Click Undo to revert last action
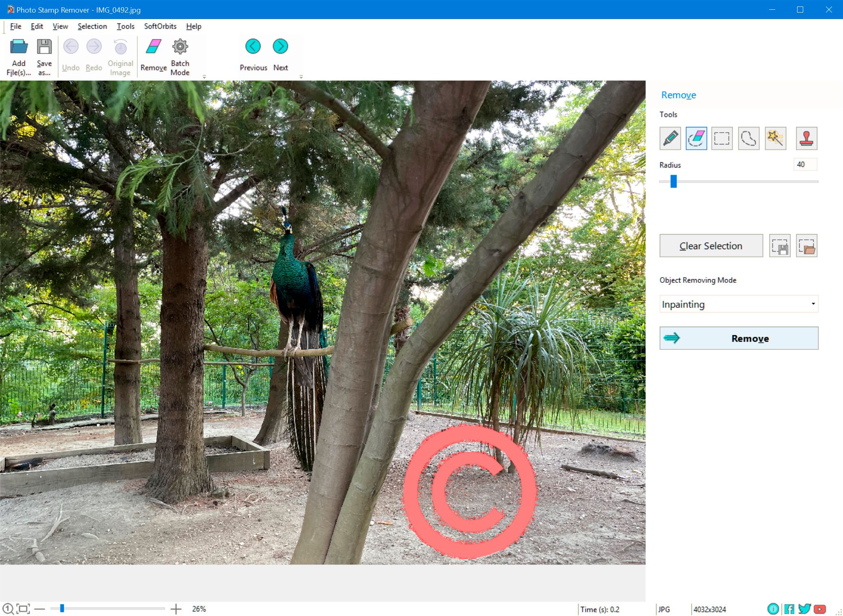 [71, 55]
